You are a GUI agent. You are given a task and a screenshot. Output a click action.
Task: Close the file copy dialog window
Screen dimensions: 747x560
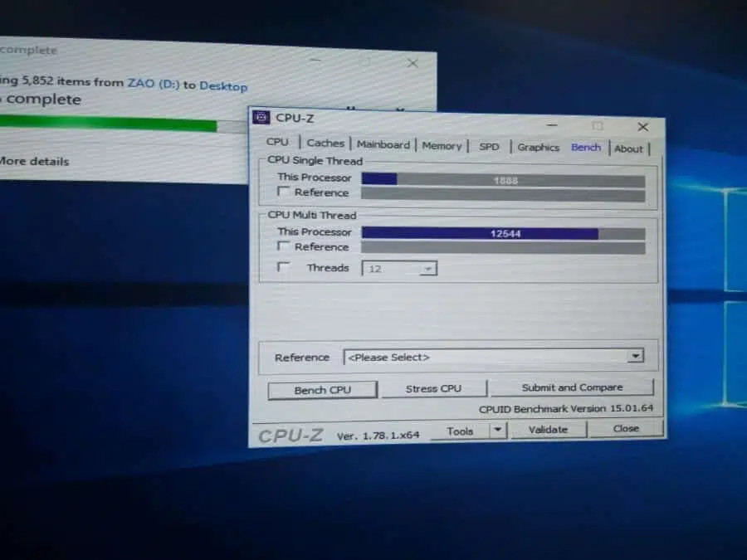pyautogui.click(x=413, y=63)
